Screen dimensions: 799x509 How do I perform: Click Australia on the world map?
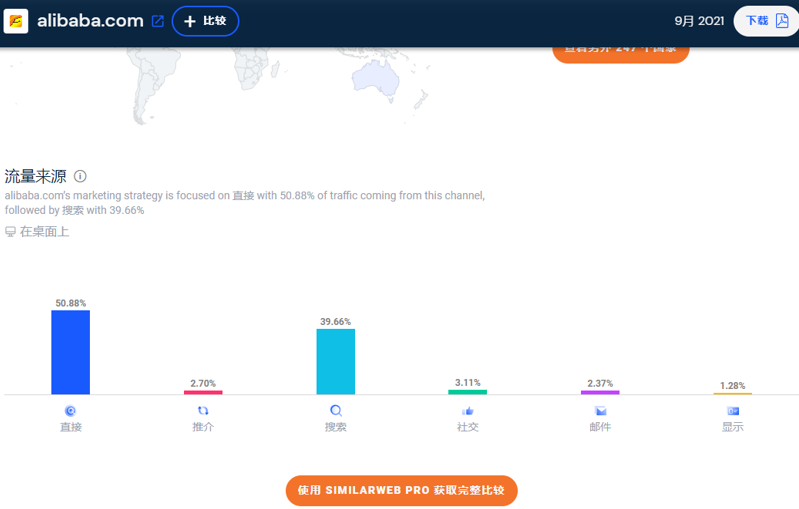(x=376, y=79)
